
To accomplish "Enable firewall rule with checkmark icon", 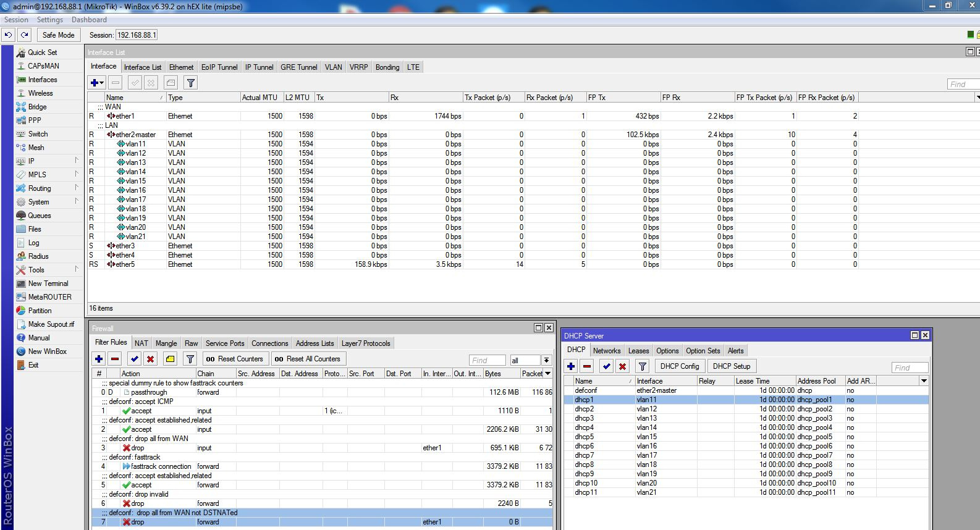I will point(135,359).
